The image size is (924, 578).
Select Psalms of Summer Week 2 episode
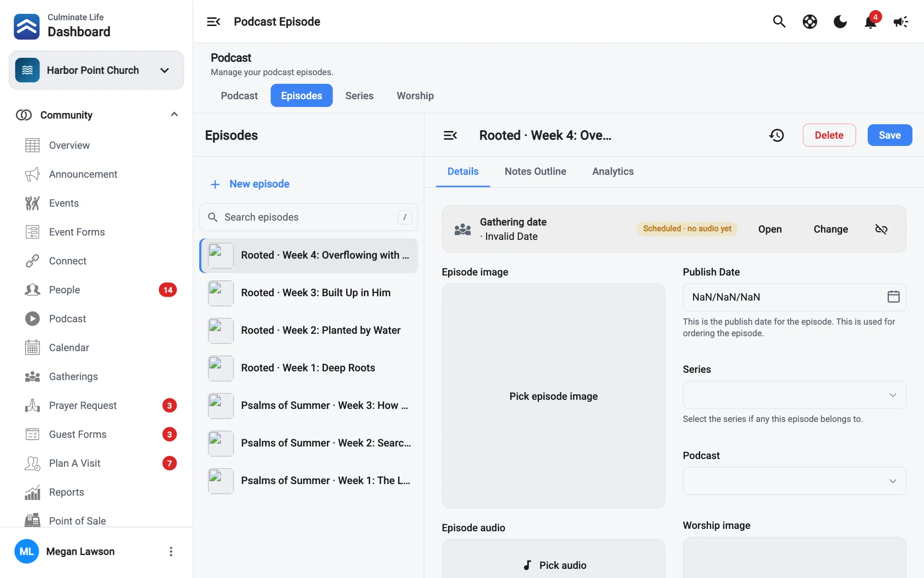click(308, 443)
